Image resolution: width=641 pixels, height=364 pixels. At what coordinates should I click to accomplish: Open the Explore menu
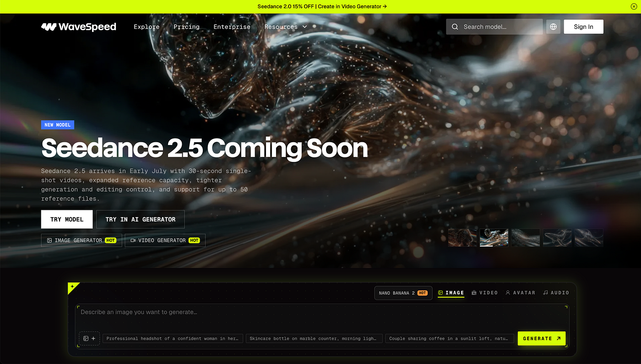(x=147, y=27)
